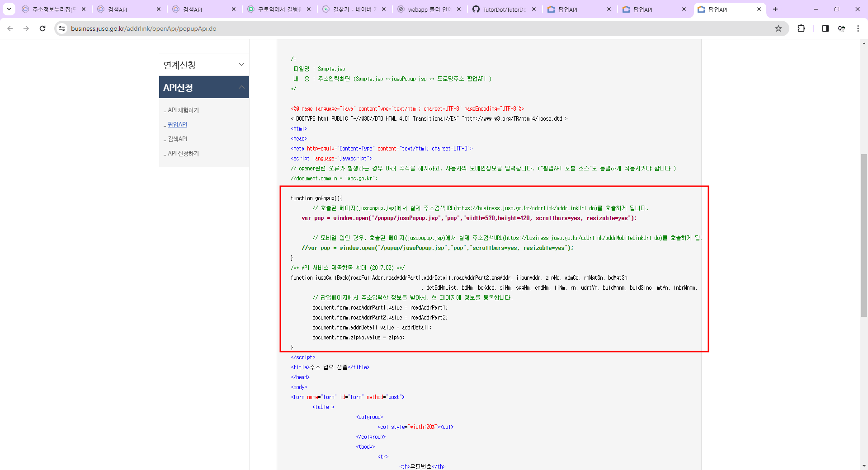Open the browser side panel
868x470 pixels.
825,28
